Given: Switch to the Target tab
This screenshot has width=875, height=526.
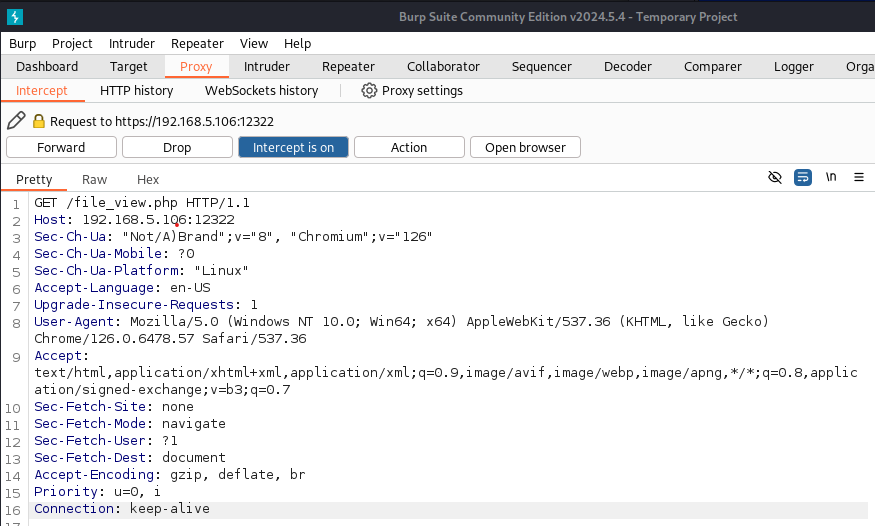Looking at the screenshot, I should click(x=128, y=66).
